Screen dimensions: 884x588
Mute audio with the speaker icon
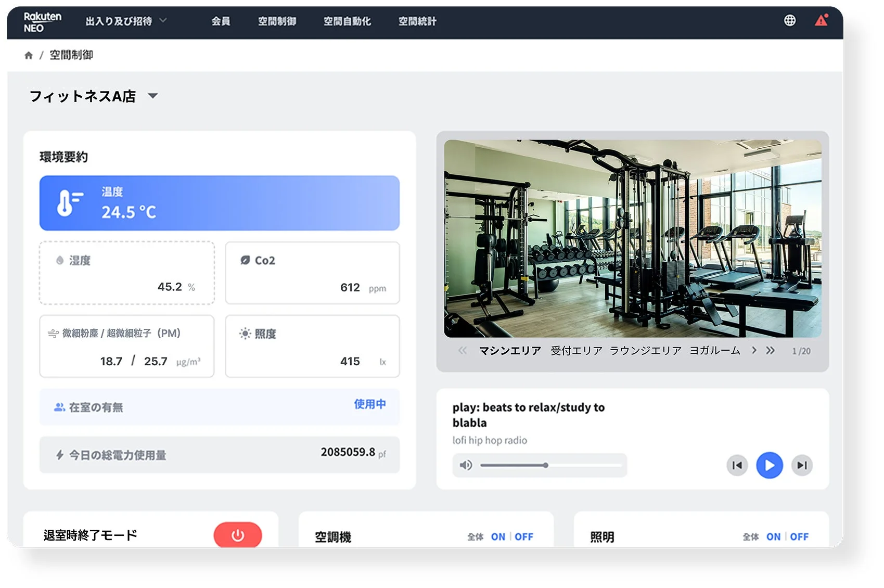466,465
